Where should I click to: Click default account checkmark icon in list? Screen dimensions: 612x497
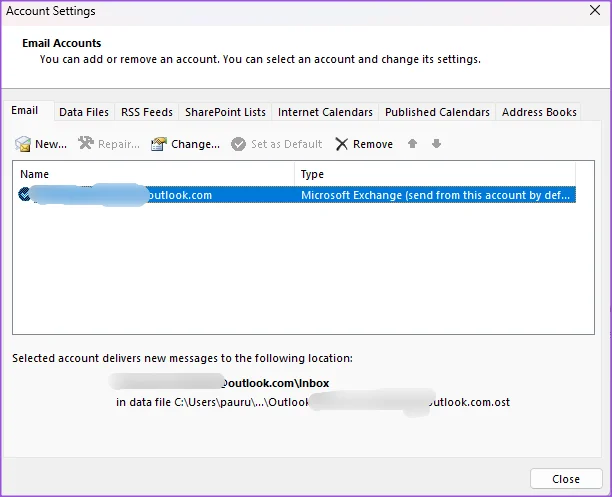24,194
